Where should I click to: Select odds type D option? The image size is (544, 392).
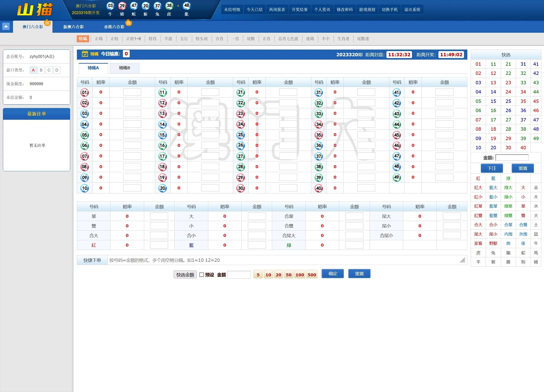pyautogui.click(x=57, y=70)
